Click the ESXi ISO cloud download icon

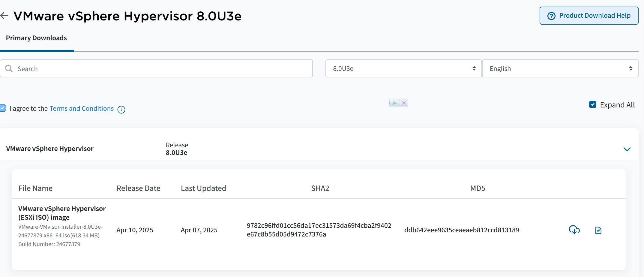click(x=574, y=230)
